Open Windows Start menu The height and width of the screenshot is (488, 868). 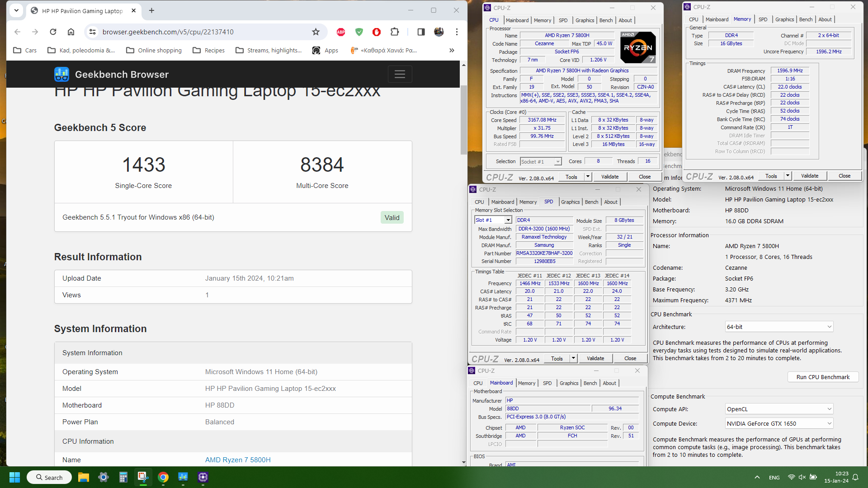(x=14, y=477)
